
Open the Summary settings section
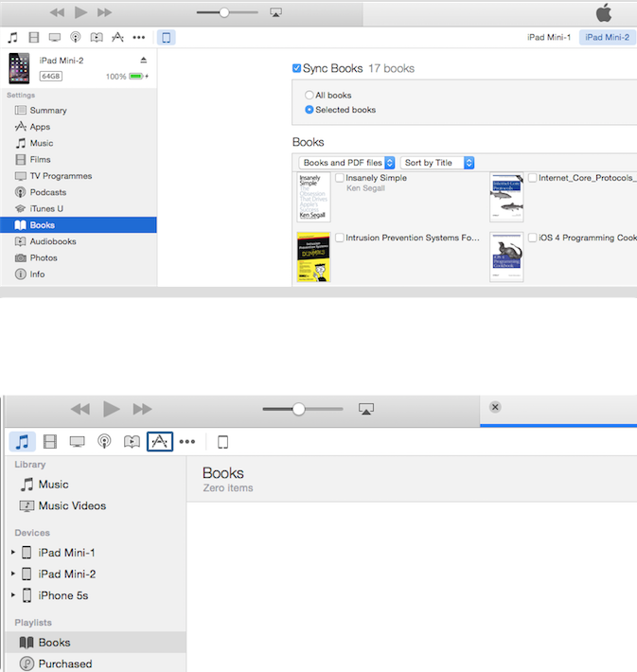(79, 110)
